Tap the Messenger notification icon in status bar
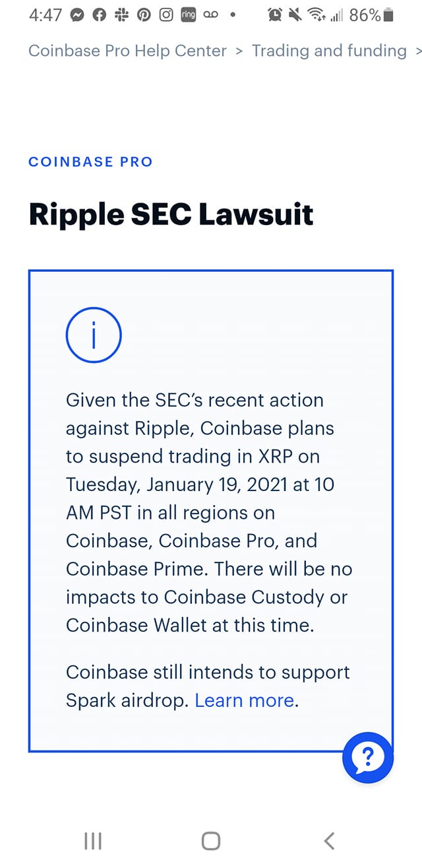This screenshot has width=422, height=868. 77,15
